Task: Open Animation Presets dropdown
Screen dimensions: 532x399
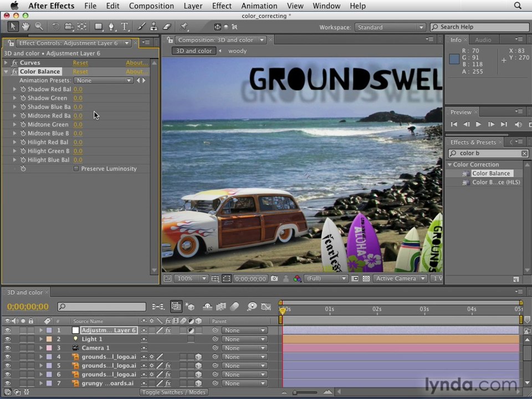Action: coord(103,80)
